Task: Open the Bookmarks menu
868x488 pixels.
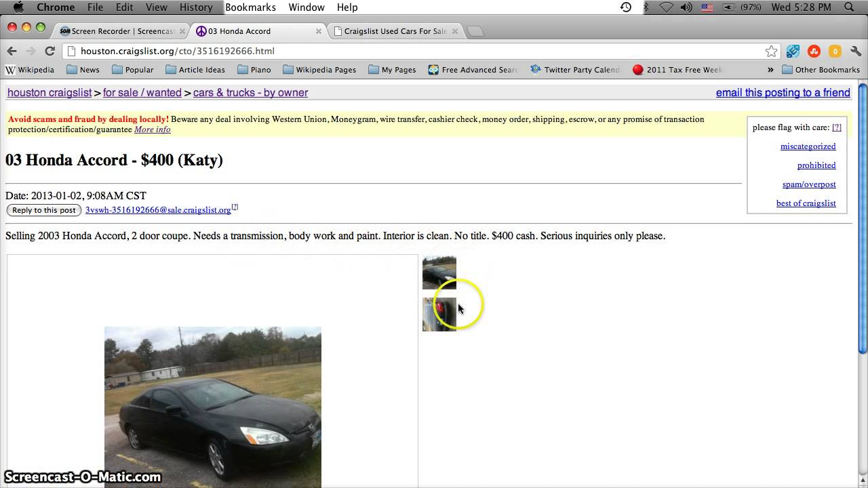Action: 250,7
